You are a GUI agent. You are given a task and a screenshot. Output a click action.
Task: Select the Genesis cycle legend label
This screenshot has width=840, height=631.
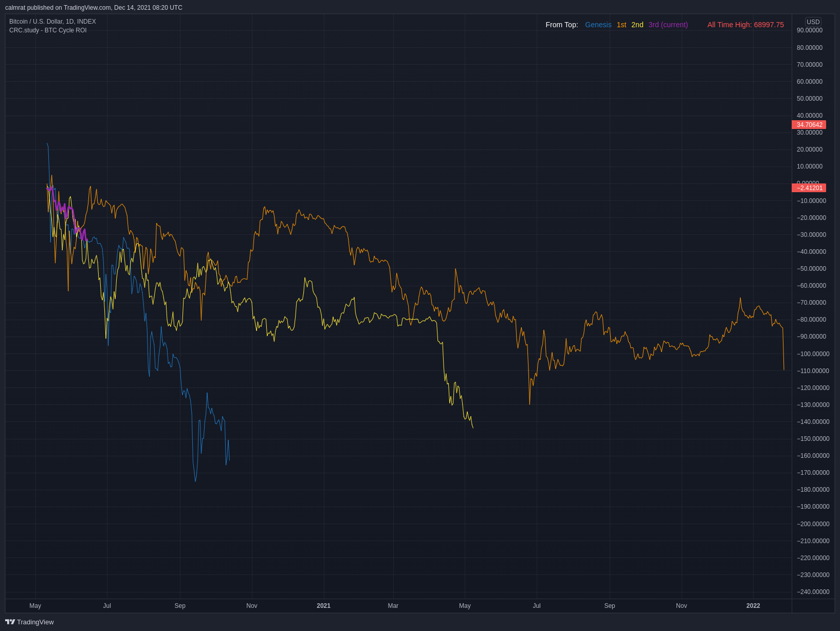[x=598, y=25]
